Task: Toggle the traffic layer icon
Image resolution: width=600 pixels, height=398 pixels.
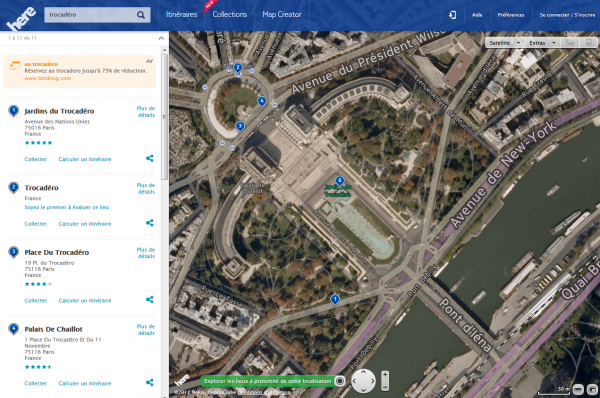Action: click(570, 43)
